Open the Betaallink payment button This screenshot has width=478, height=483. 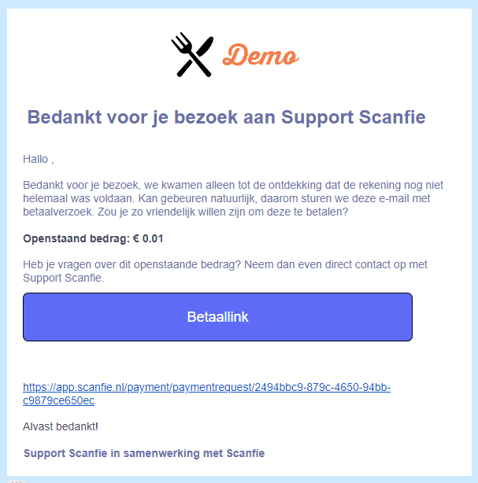click(x=218, y=317)
